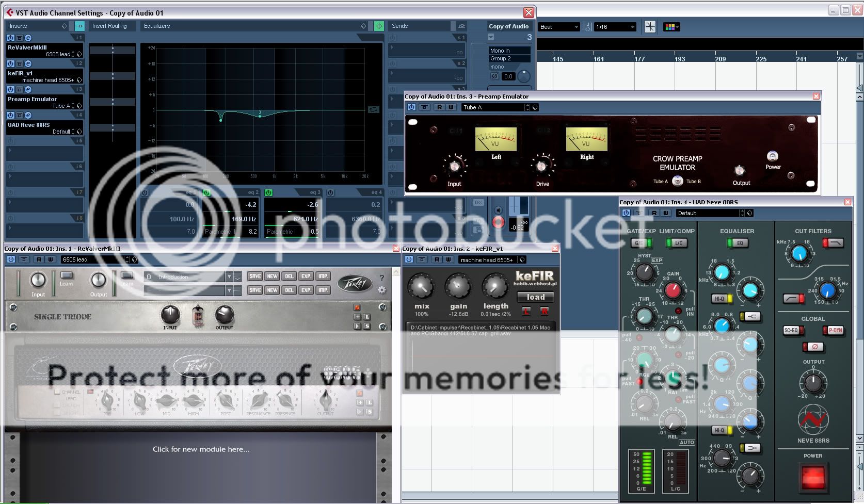
Task: Click the keFIR mix knob
Action: [422, 287]
